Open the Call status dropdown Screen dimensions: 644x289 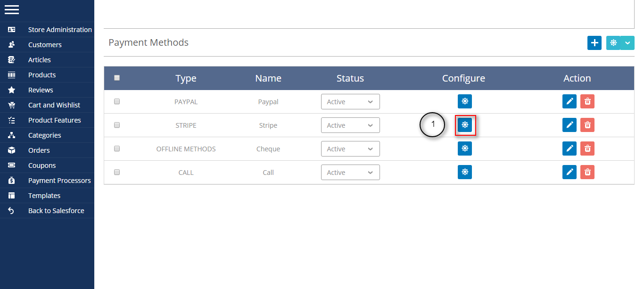[x=350, y=173]
